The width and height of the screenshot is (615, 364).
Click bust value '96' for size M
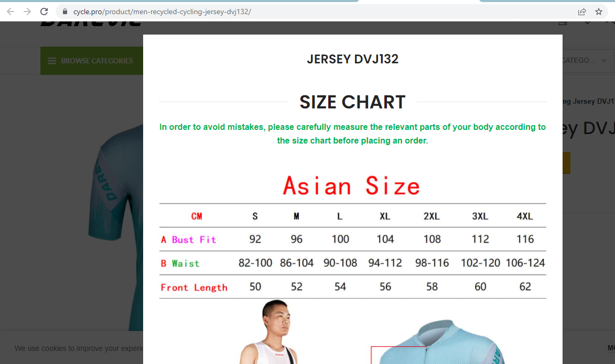(x=297, y=239)
